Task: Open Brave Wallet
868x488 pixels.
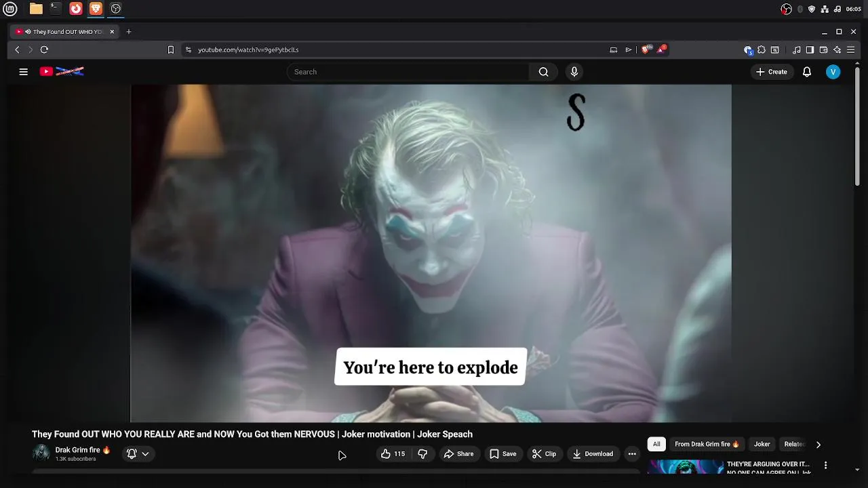Action: 823,49
